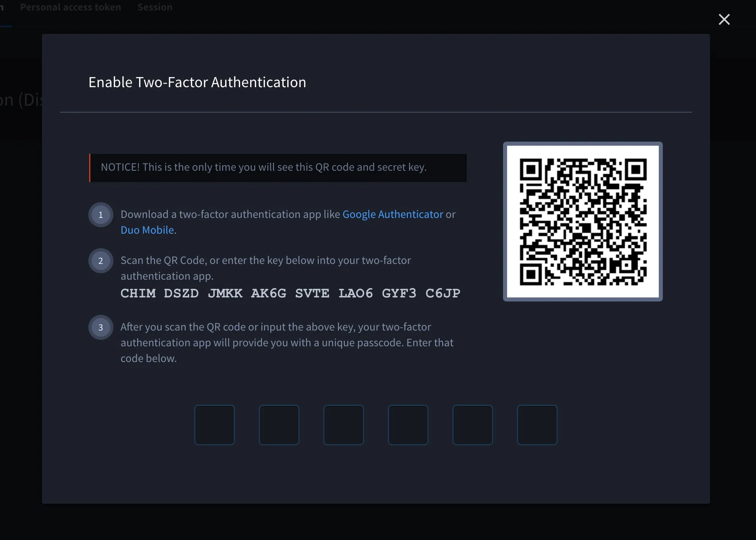Open the Google Authenticator link
Viewport: 756px width, 540px height.
click(393, 214)
